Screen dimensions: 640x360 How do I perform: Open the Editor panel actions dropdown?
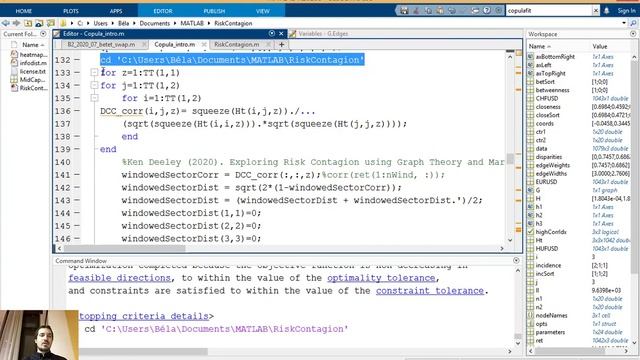click(x=272, y=33)
